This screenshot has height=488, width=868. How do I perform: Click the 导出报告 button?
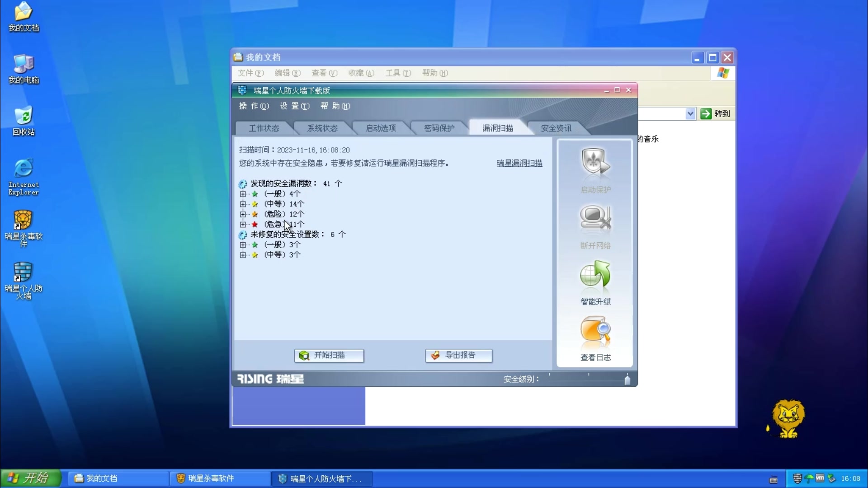(x=458, y=355)
